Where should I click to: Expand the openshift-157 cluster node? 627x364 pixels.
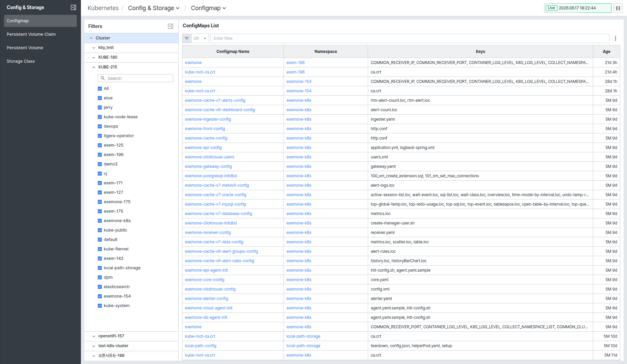tap(94, 336)
